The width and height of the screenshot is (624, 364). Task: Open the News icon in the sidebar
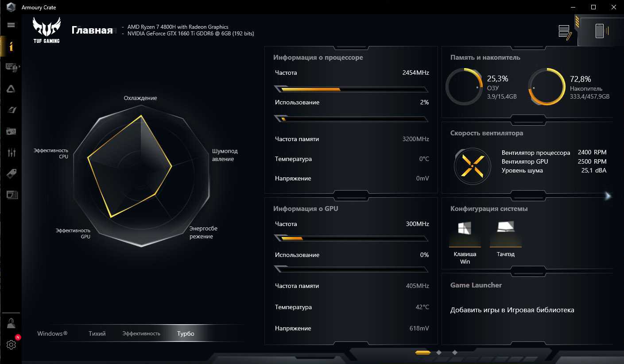tap(11, 195)
